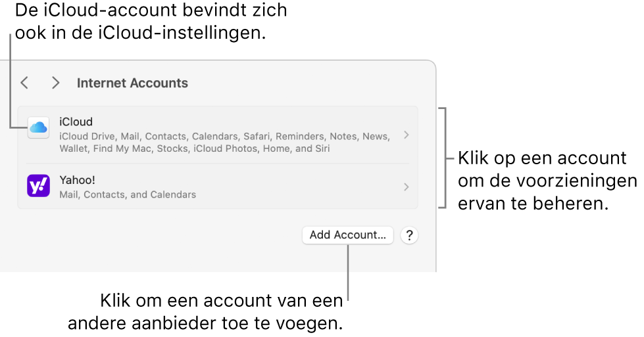The image size is (644, 337).
Task: Click the "De iCloud-account bevindt zich" callout
Action: coord(151,11)
